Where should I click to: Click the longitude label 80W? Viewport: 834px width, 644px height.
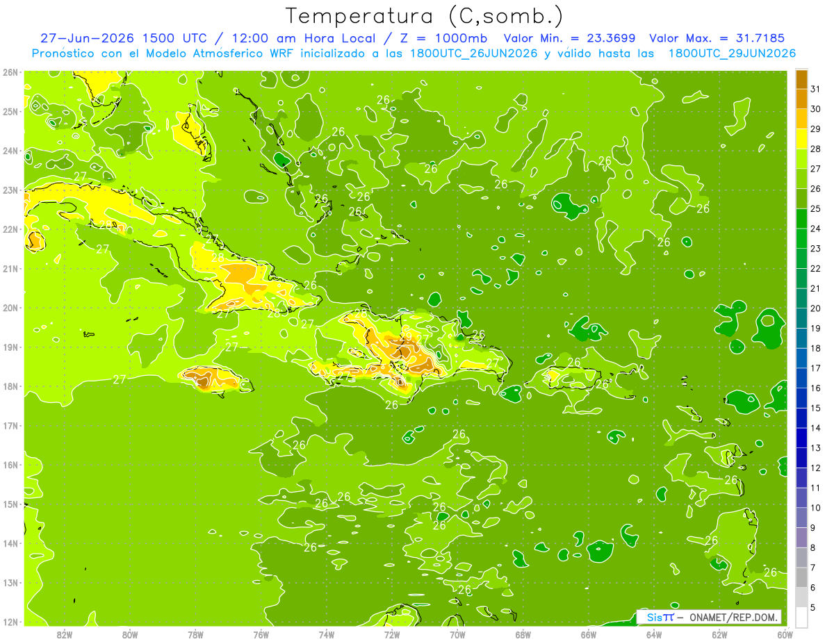click(x=130, y=634)
